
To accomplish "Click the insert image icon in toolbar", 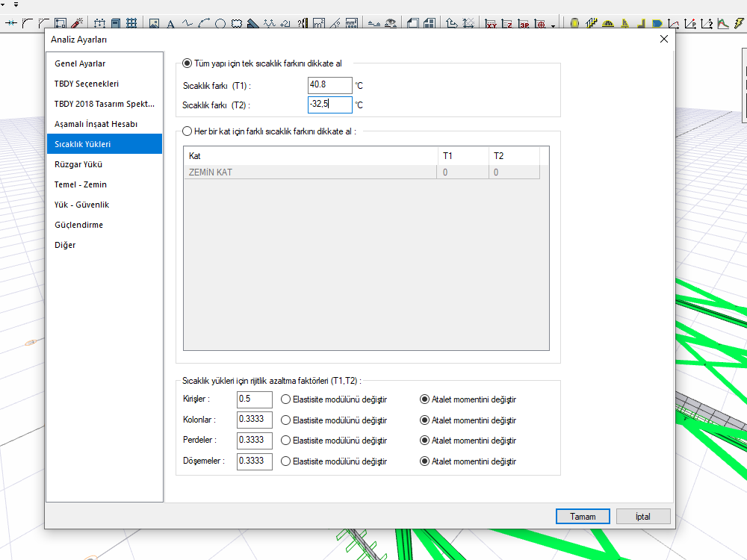I will pyautogui.click(x=155, y=24).
